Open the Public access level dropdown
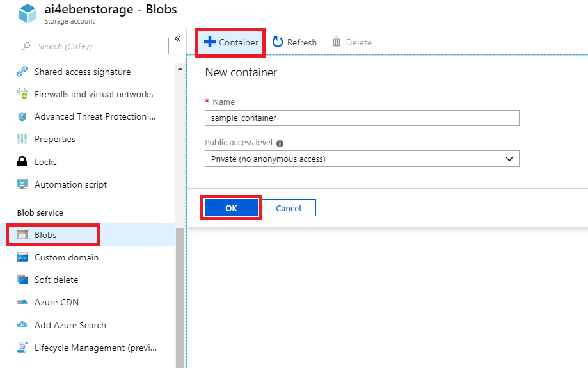 [x=362, y=159]
